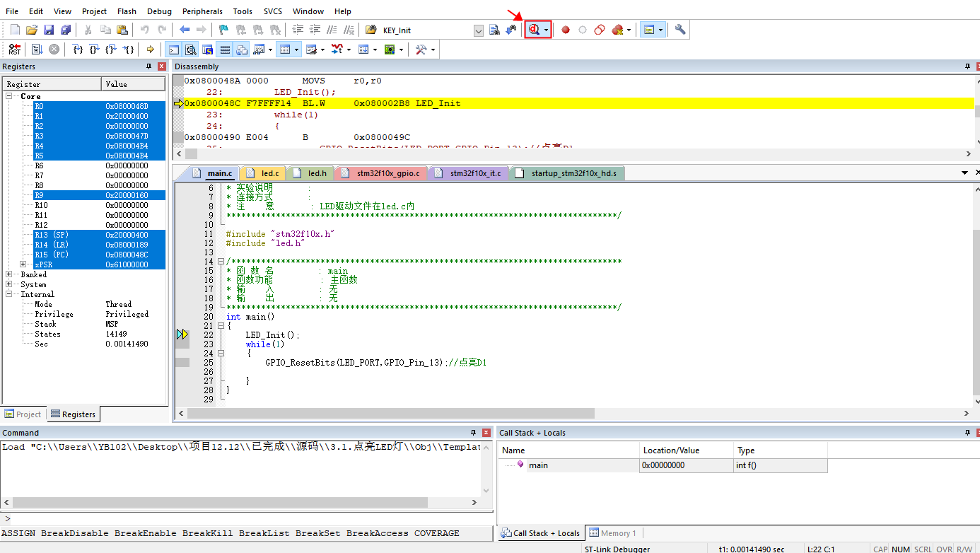Insert a breakpoint with the red dot icon

point(565,30)
